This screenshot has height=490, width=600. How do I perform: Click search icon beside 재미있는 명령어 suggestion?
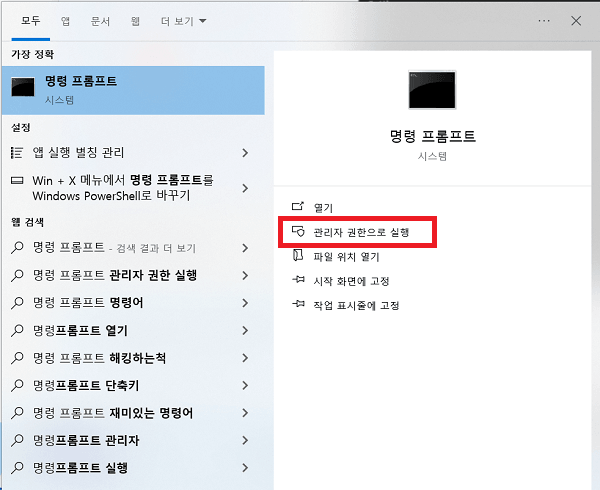click(17, 413)
